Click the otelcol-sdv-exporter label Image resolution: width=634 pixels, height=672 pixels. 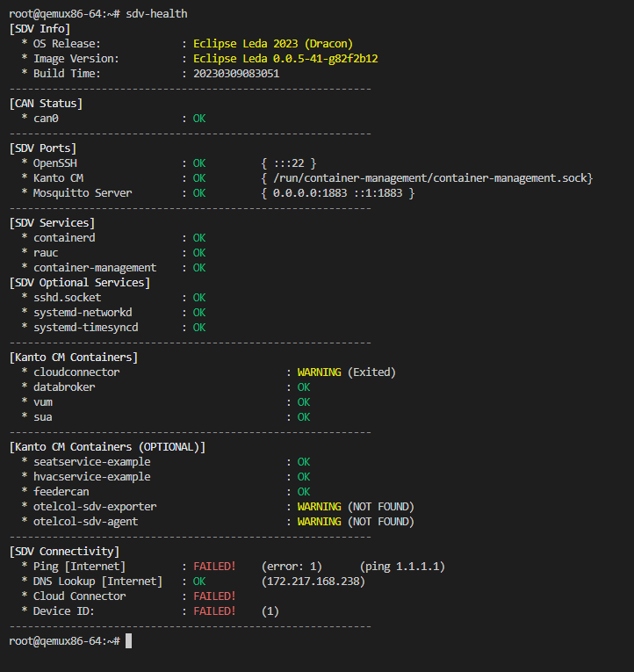[95, 507]
